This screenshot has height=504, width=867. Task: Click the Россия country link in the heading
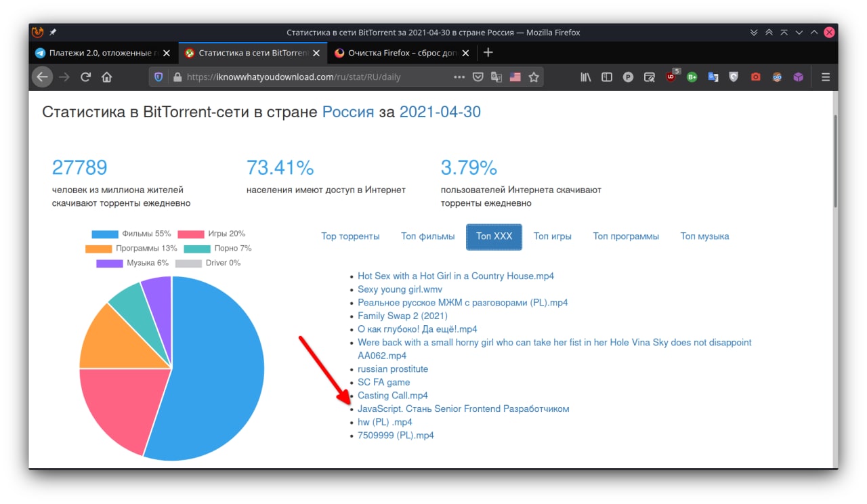(348, 112)
